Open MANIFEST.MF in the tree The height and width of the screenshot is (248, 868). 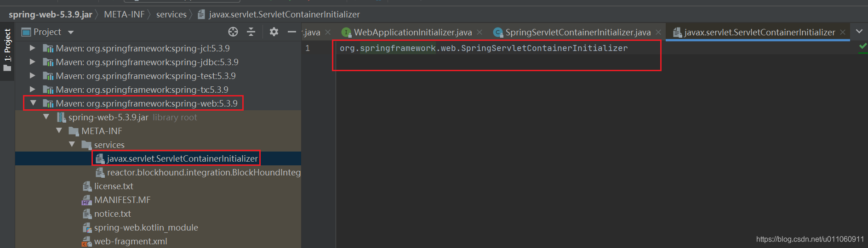(158, 200)
